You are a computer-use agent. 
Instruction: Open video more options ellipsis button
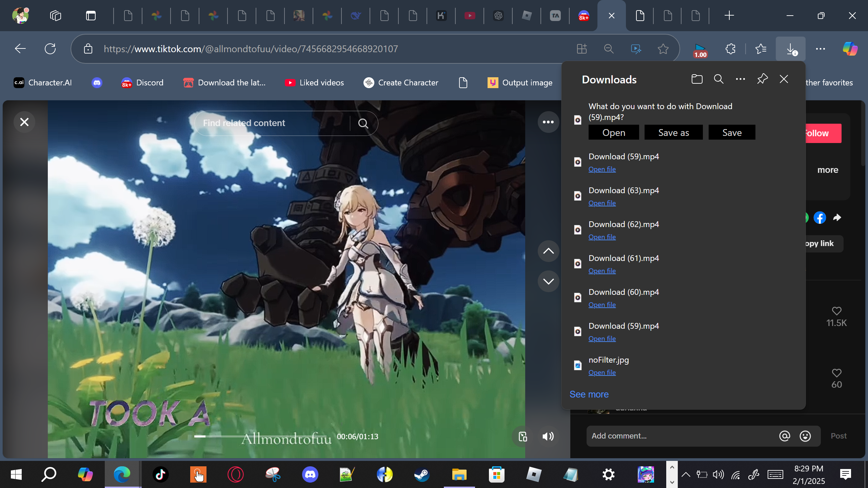pos(548,122)
